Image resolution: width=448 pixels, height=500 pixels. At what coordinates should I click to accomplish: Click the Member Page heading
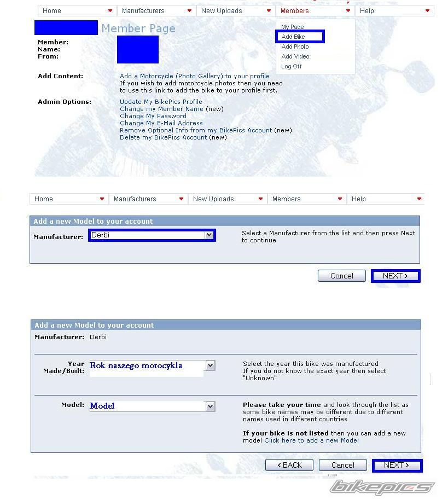(x=138, y=28)
